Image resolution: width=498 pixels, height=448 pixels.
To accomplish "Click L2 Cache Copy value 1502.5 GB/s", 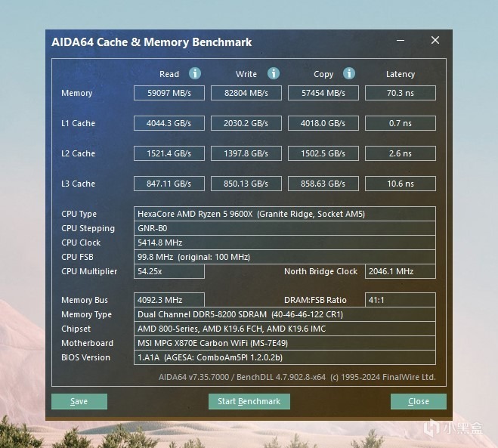I will pos(323,153).
